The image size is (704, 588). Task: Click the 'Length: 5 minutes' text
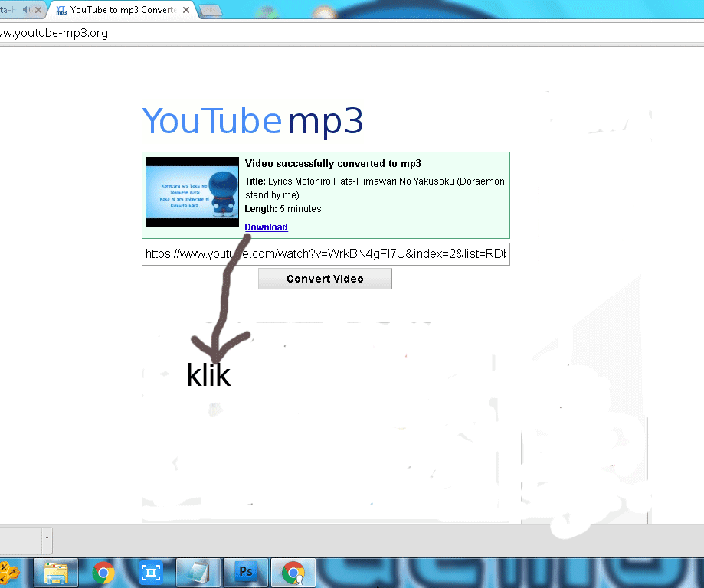[x=283, y=209]
